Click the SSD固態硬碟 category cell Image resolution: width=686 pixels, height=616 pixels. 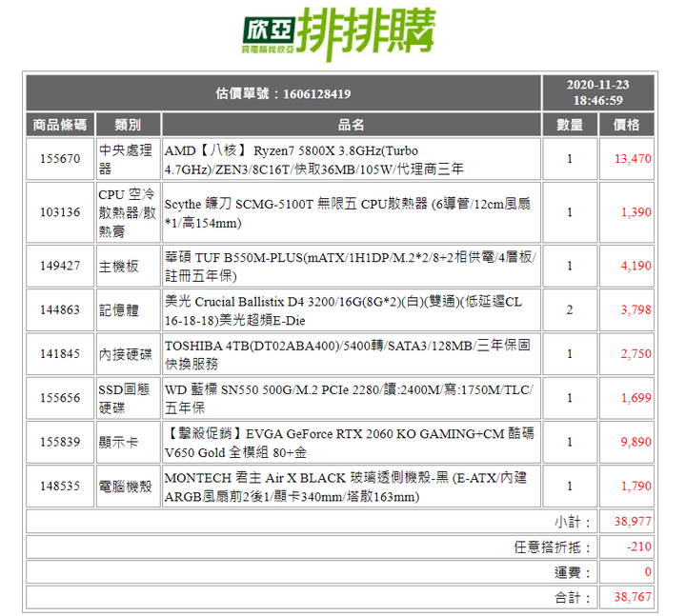(x=128, y=398)
